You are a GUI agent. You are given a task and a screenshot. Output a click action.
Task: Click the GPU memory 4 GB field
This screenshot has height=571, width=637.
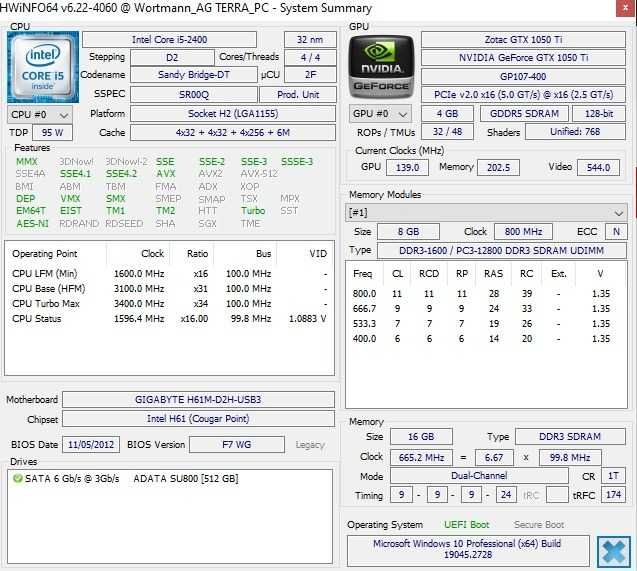(447, 114)
